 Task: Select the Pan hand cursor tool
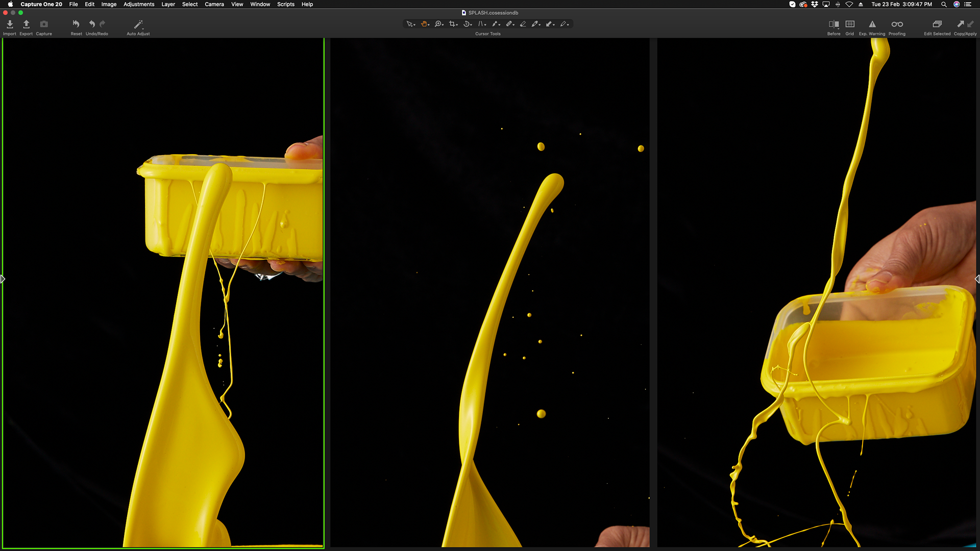[x=424, y=24]
